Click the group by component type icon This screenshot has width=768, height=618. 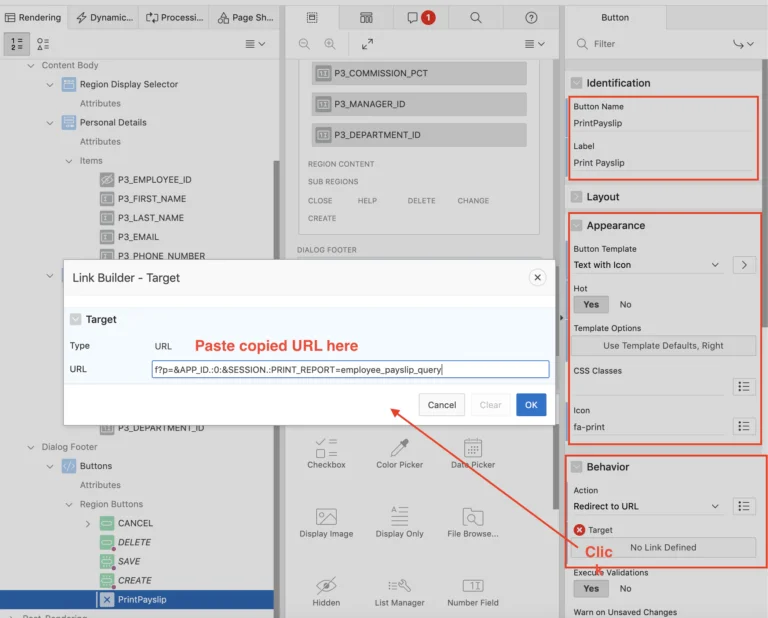point(43,44)
